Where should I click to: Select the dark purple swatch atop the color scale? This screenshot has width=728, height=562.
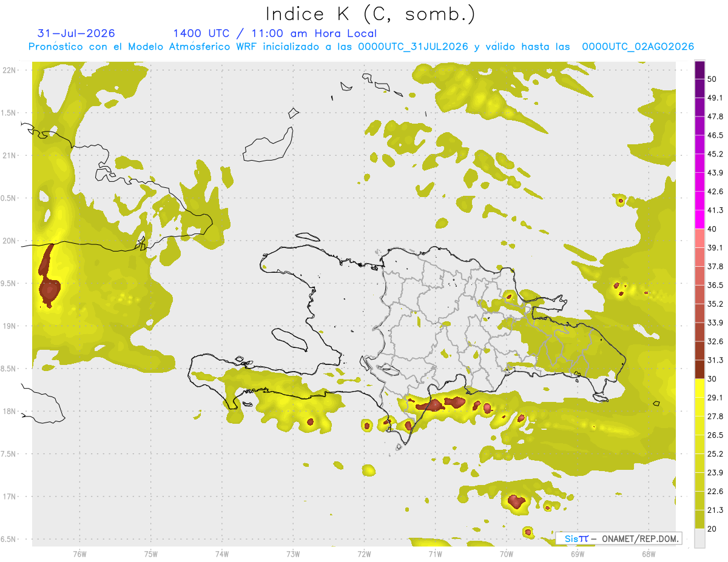point(699,70)
